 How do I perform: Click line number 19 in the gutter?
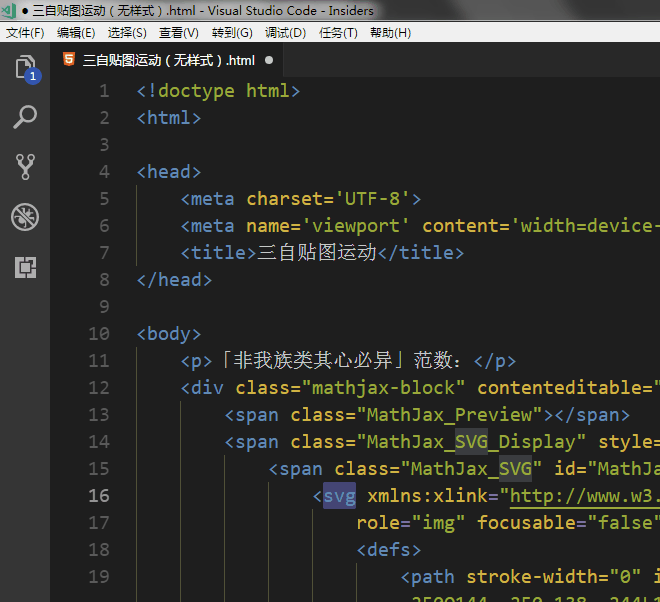[99, 577]
